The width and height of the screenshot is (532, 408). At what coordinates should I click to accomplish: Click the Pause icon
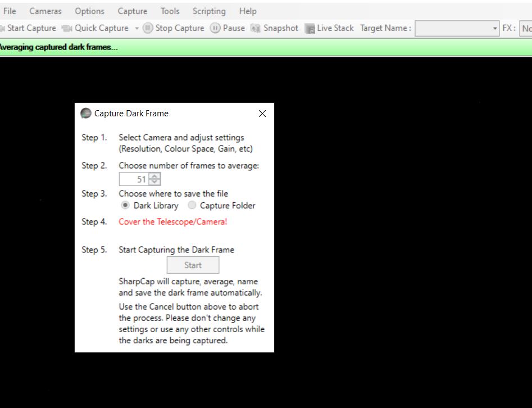[x=215, y=28]
